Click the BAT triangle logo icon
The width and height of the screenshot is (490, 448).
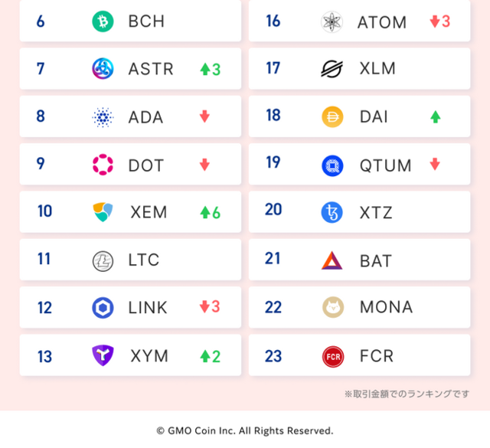pyautogui.click(x=332, y=260)
